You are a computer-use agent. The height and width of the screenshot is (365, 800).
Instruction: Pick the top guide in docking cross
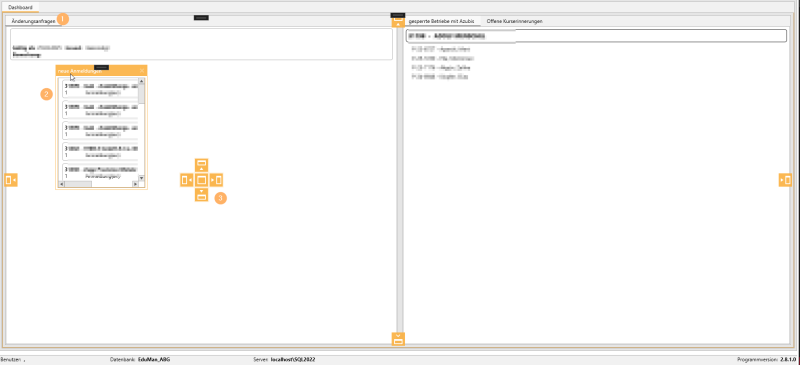click(202, 165)
